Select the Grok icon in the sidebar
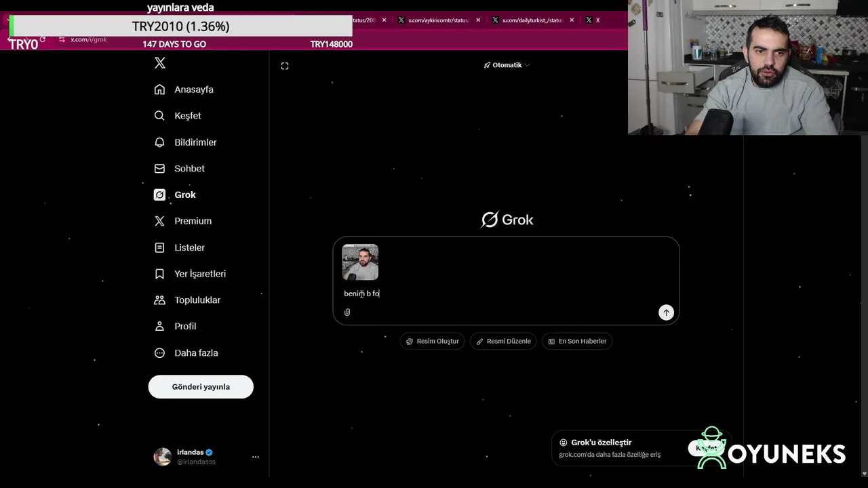The image size is (868, 488). coord(159,195)
